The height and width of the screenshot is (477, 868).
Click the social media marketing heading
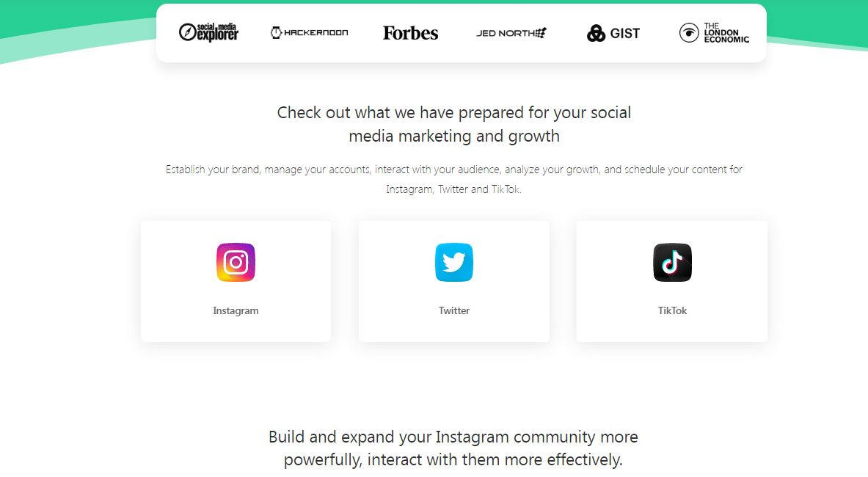point(453,123)
